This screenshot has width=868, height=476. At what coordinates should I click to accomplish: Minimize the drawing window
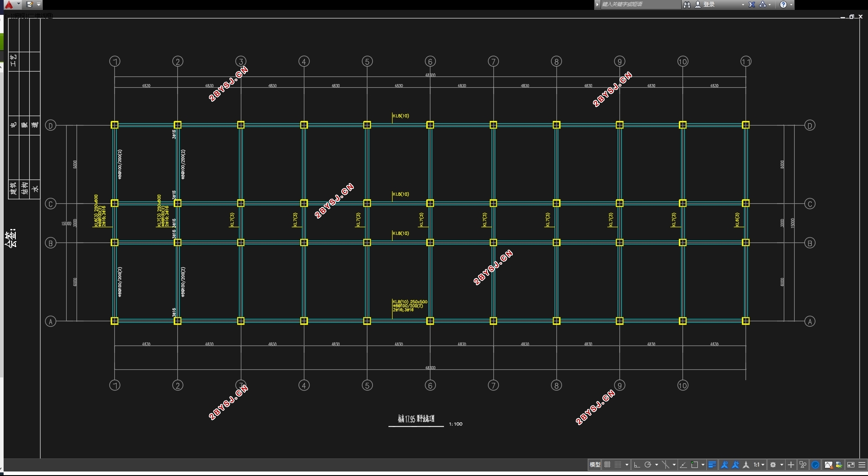point(843,17)
